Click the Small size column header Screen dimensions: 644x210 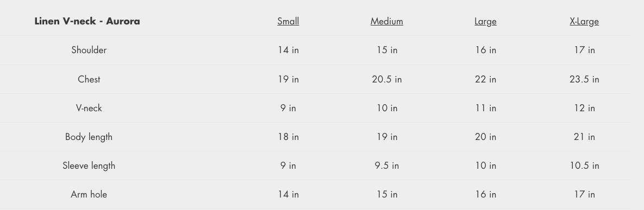(288, 21)
